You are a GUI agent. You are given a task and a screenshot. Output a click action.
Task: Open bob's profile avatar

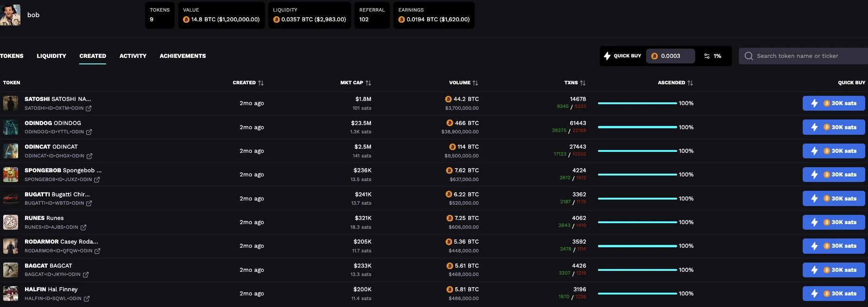(x=10, y=15)
